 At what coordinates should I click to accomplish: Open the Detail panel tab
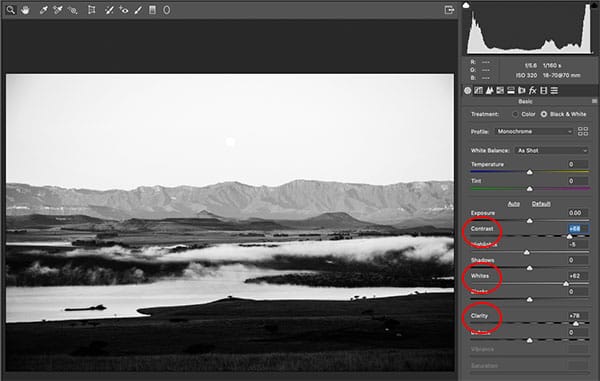pos(489,91)
